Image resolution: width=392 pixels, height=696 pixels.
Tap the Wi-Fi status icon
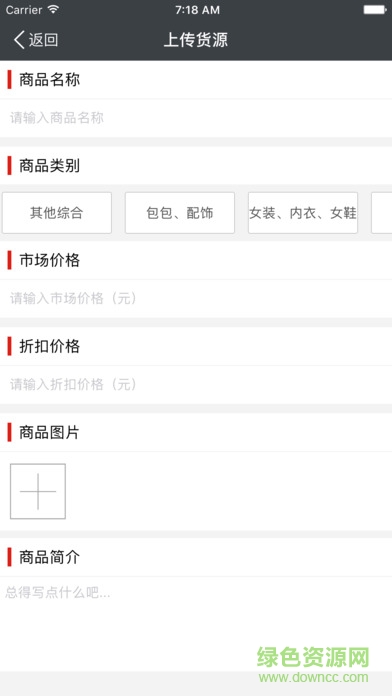point(54,9)
